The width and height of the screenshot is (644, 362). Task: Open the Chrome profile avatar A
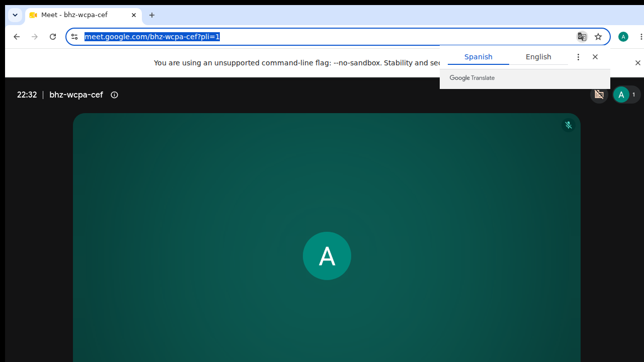coord(623,37)
